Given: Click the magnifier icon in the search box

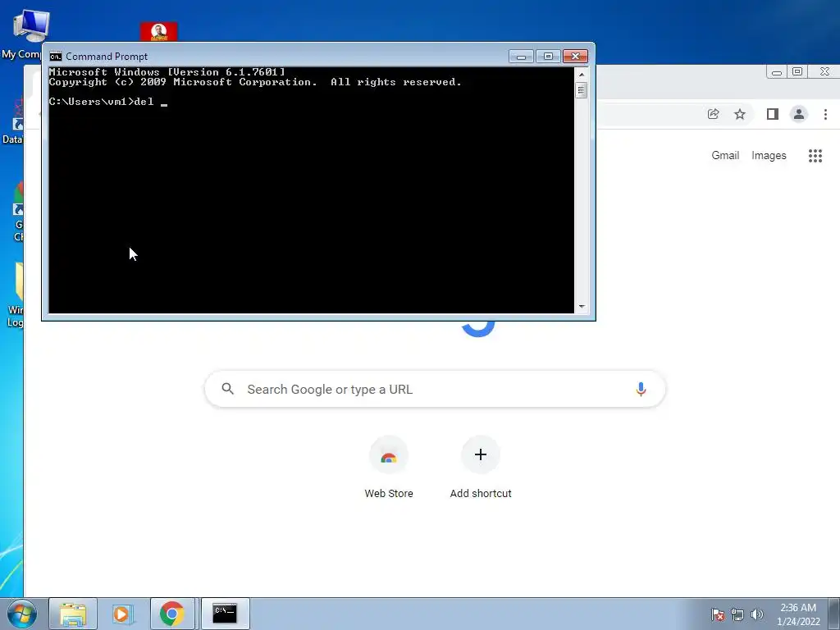Looking at the screenshot, I should (x=228, y=389).
